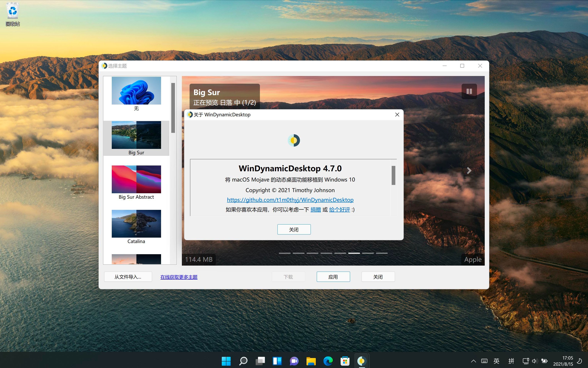The image size is (588, 368).
Task: Open WinDynamicDesktop from the taskbar
Action: pos(362,361)
